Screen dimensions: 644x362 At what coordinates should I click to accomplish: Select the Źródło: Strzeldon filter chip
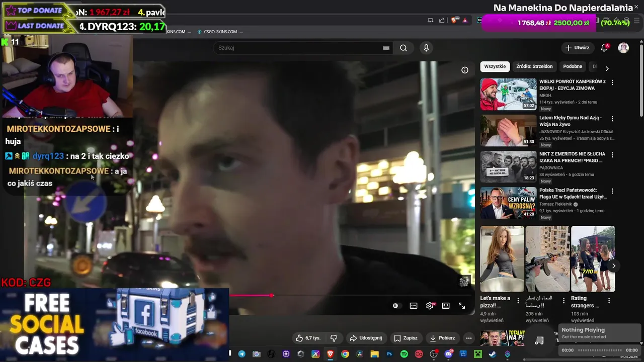[x=534, y=66]
